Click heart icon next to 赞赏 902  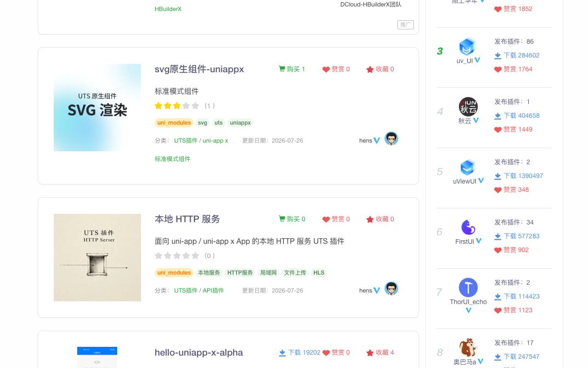click(498, 250)
